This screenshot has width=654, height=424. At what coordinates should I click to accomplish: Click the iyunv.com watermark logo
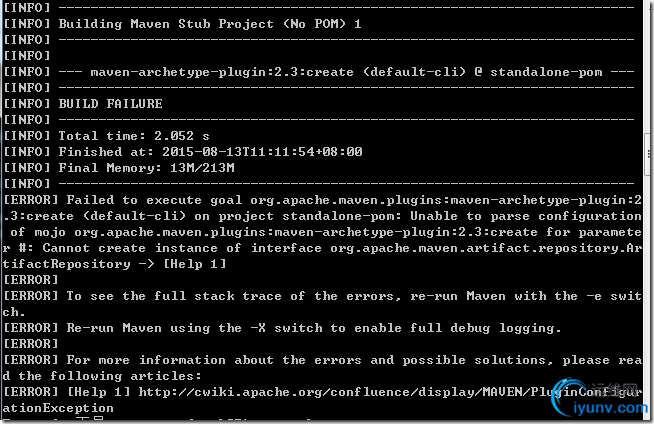[x=599, y=398]
